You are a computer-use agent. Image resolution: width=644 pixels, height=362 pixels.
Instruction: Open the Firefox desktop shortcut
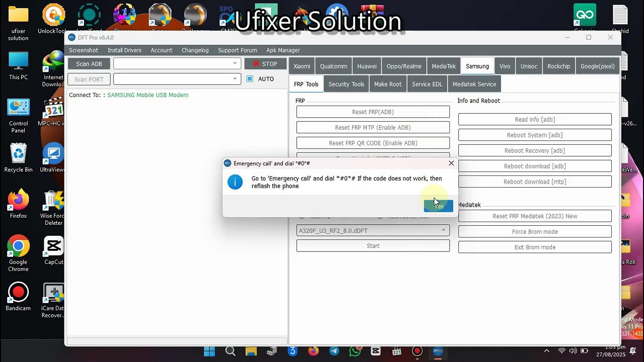pos(18,204)
